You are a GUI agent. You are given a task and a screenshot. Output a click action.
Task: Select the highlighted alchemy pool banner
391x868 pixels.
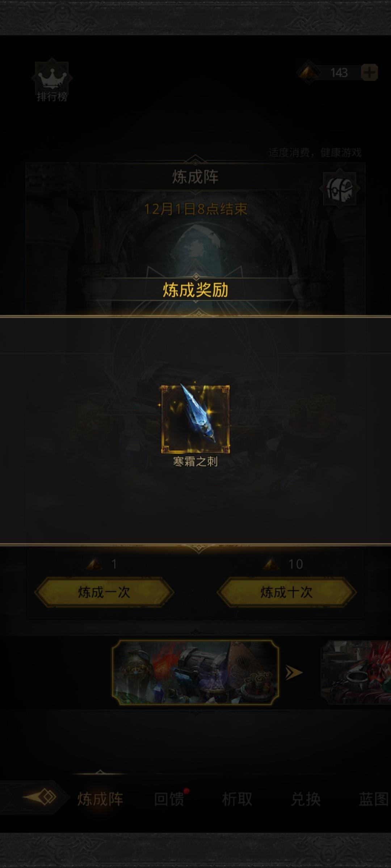coord(195,672)
